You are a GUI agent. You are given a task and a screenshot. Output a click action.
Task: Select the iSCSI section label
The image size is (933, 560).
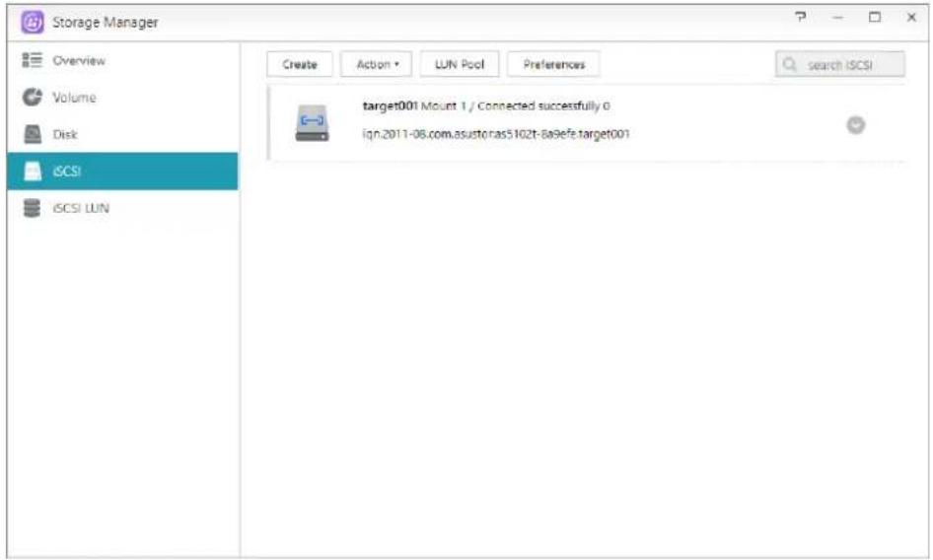(67, 172)
